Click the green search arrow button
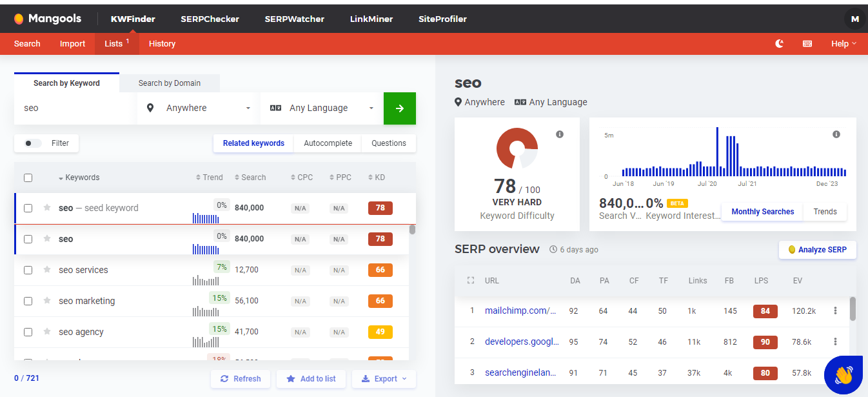This screenshot has width=868, height=397. tap(399, 108)
